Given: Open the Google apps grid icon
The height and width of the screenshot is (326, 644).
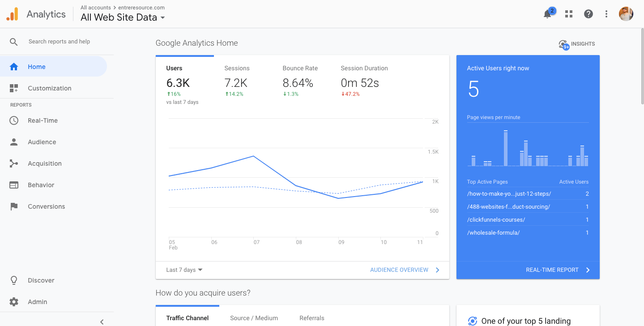Looking at the screenshot, I should coord(569,14).
